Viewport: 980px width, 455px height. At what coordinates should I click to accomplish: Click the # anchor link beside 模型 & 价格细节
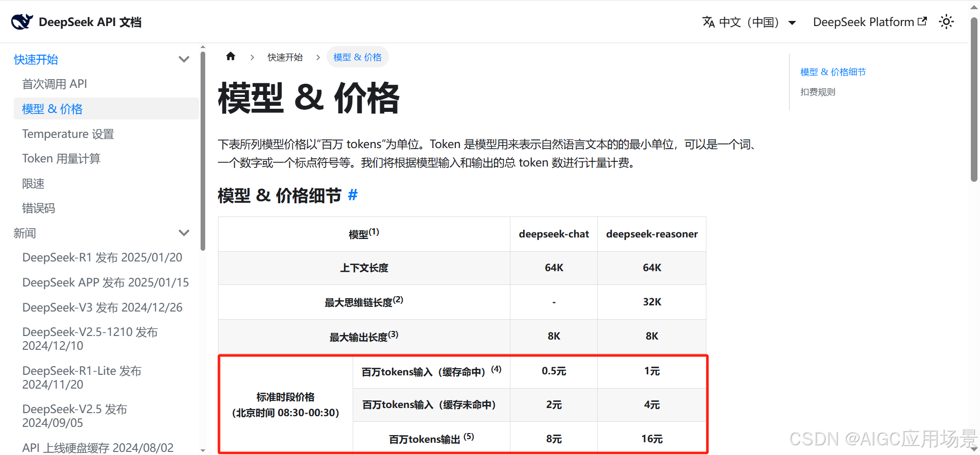tap(353, 195)
